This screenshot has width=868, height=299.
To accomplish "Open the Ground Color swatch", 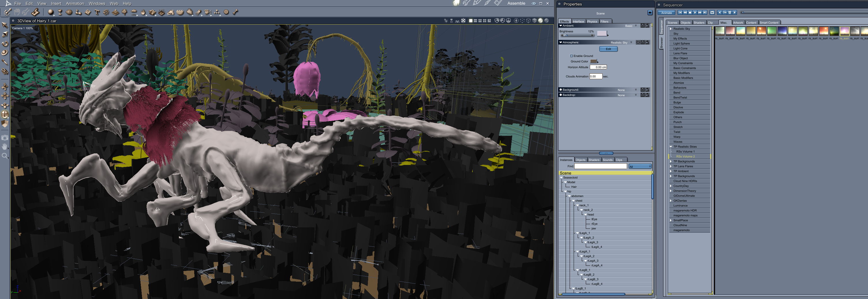I will click(x=593, y=62).
